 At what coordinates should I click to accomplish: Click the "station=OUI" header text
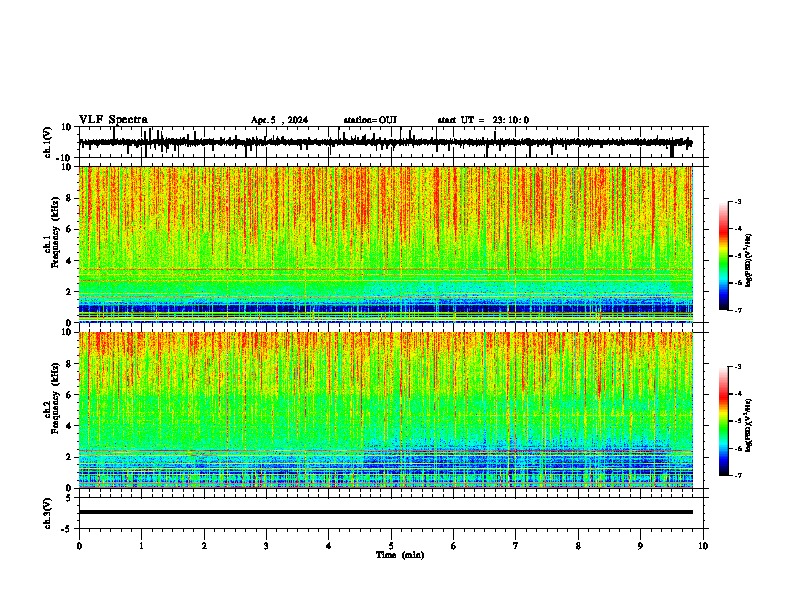(370, 120)
